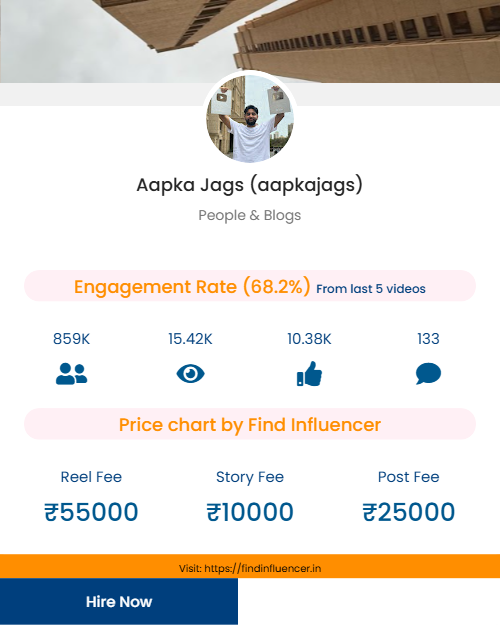Click the comments speech bubble icon
This screenshot has height=625, width=500.
pyautogui.click(x=428, y=373)
